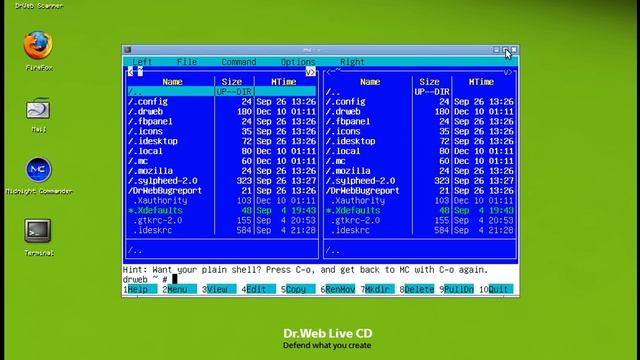Viewport: 640px width, 360px height.
Task: Open the DrWeb Scanner desktop shortcut
Action: 39,6
